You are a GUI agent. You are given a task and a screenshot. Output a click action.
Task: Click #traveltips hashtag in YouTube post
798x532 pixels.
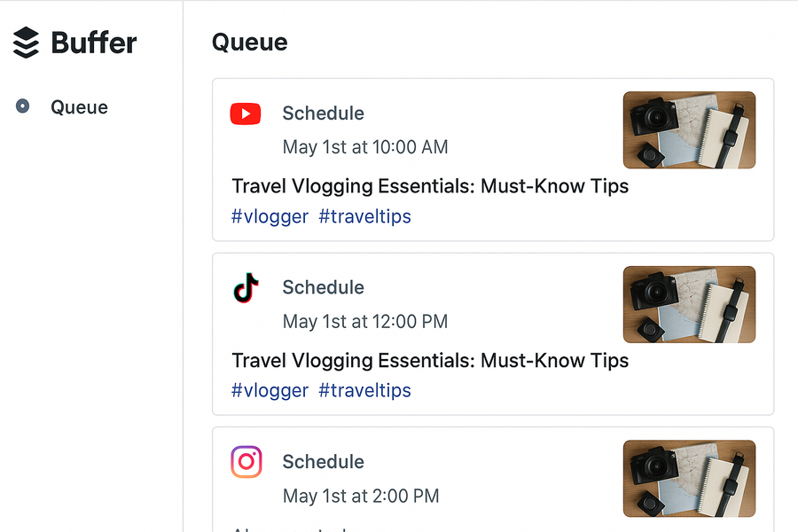pyautogui.click(x=365, y=216)
